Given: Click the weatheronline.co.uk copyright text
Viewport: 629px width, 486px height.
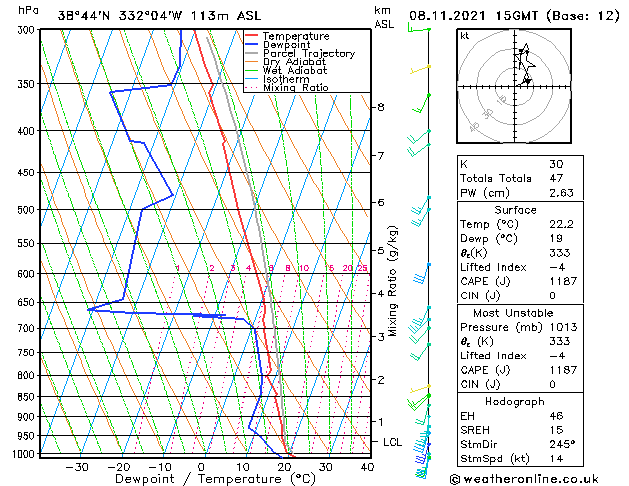Looking at the screenshot, I should pyautogui.click(x=524, y=479).
